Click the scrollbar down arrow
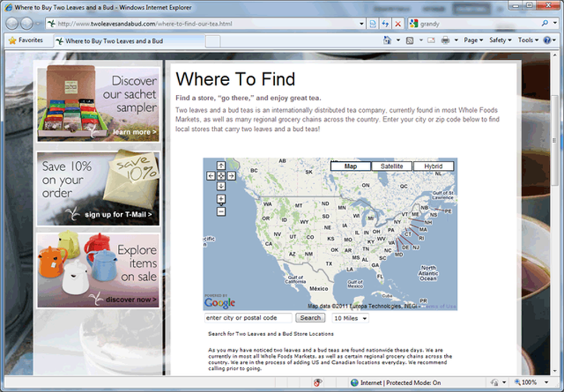This screenshot has height=392, width=564. (x=554, y=371)
